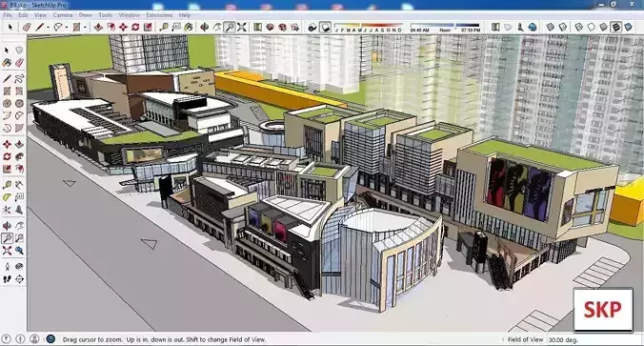Choose the 3D Text tool in the left palette
The width and height of the screenshot is (644, 346).
point(19,210)
